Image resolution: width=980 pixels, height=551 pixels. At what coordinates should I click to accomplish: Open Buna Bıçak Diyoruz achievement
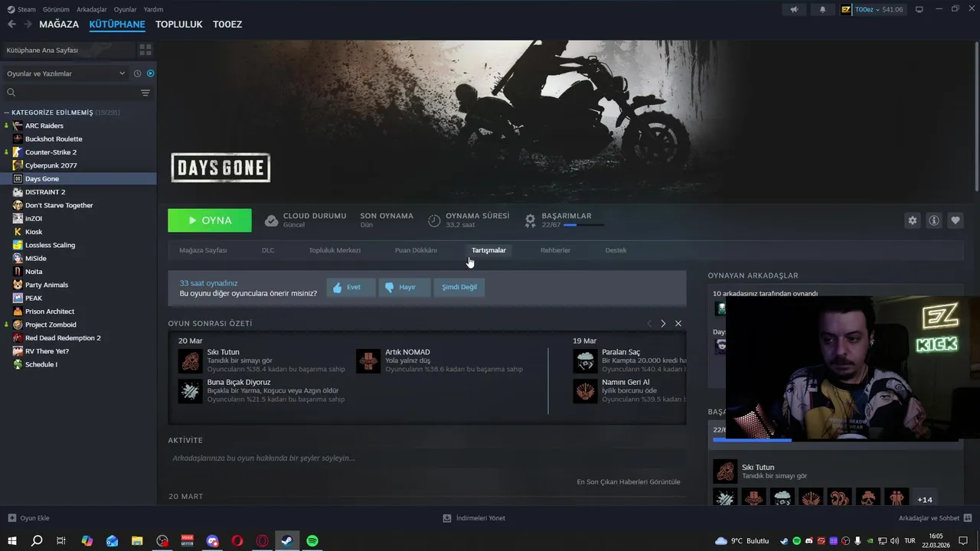(x=261, y=390)
